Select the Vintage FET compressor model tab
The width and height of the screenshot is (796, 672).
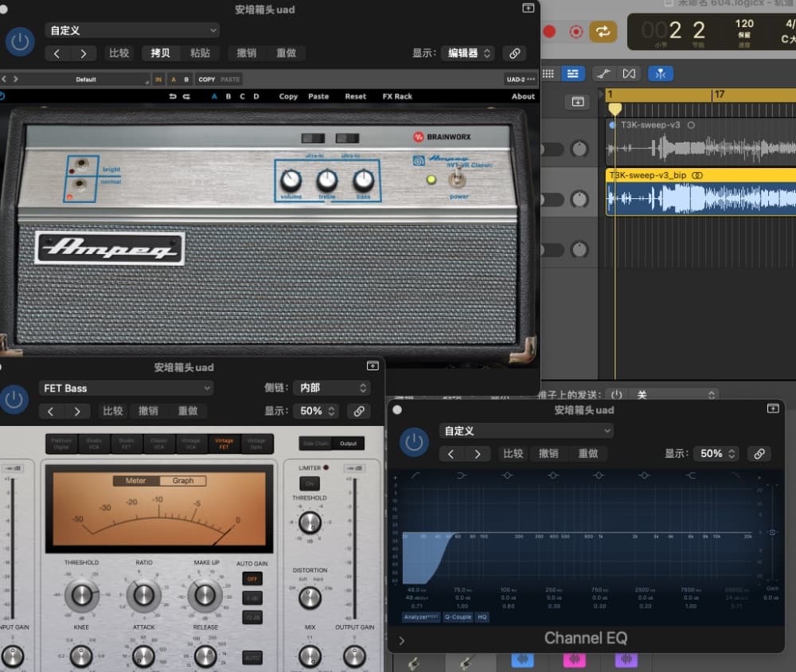tap(224, 443)
